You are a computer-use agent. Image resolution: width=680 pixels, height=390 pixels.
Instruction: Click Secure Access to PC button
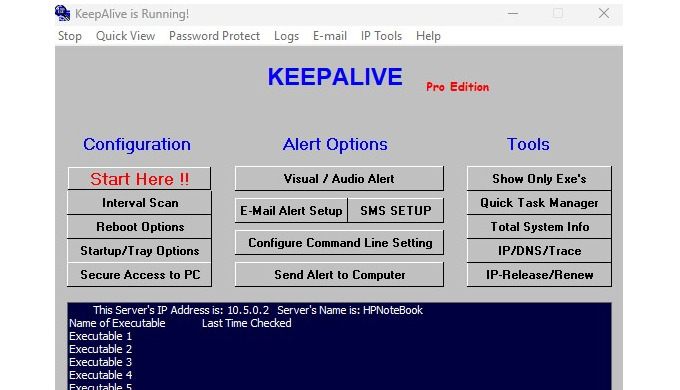point(140,275)
